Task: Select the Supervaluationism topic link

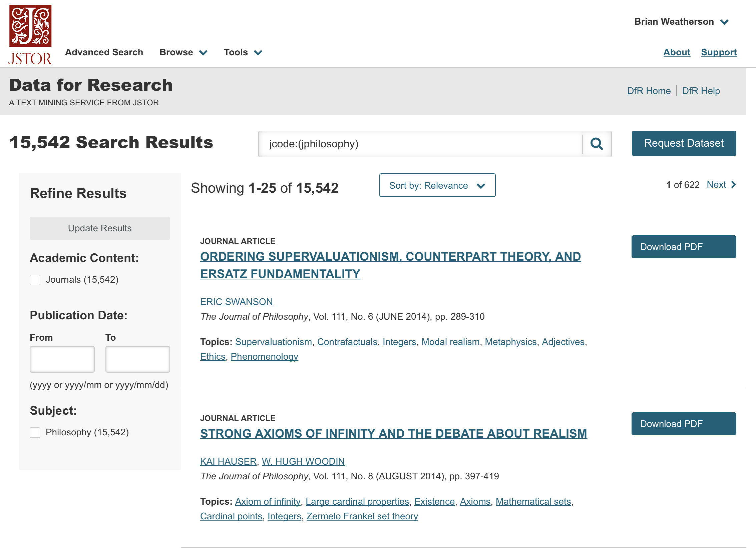Action: pyautogui.click(x=274, y=342)
